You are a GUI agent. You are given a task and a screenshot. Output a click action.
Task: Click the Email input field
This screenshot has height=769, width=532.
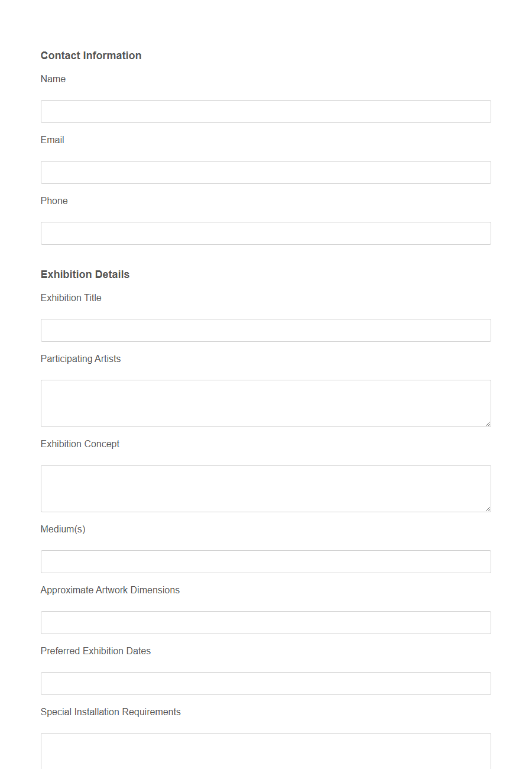(265, 172)
